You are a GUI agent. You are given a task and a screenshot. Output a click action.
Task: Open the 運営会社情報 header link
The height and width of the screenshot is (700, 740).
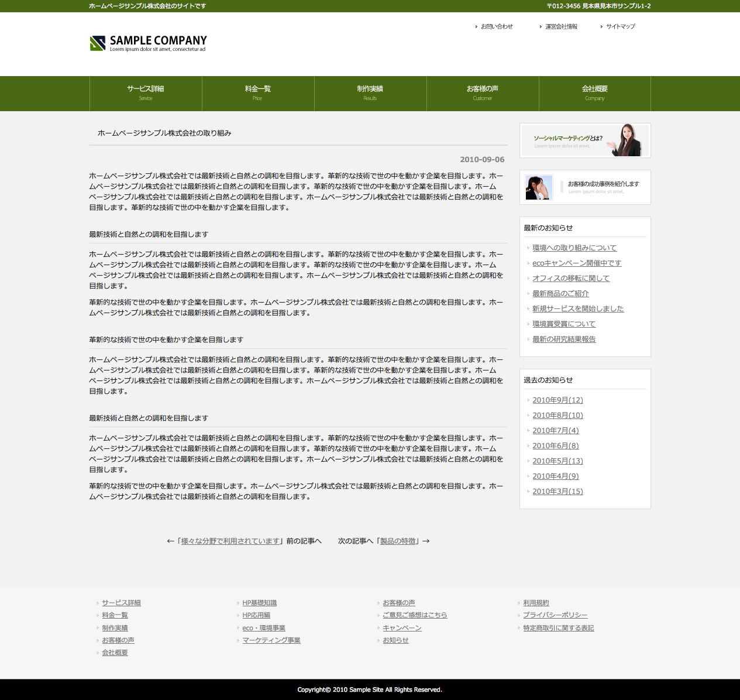pos(561,26)
